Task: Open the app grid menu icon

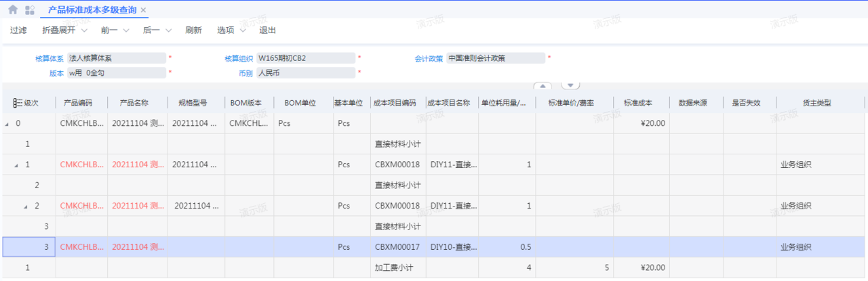Action: coord(30,10)
